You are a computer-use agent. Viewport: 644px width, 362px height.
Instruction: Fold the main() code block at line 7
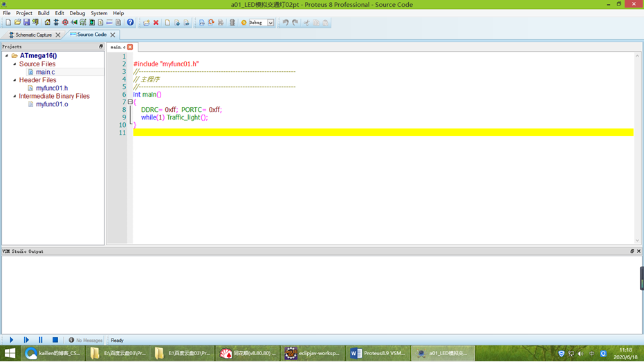(130, 102)
